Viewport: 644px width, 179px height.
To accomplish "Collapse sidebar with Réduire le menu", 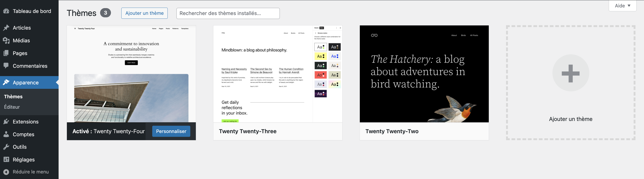I will (29, 172).
